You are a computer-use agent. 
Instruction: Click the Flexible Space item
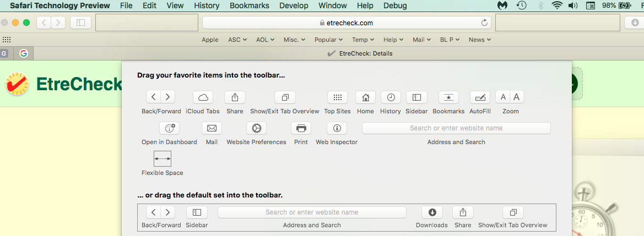(x=162, y=158)
